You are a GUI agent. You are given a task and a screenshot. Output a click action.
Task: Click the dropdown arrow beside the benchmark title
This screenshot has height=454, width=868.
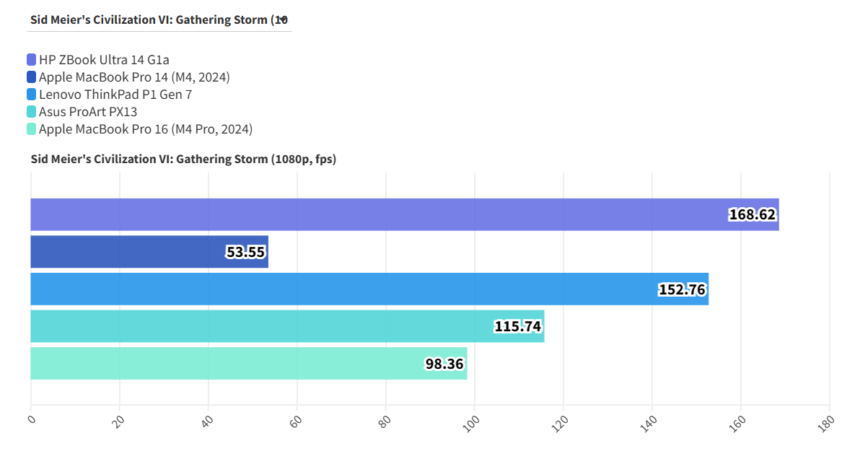284,19
